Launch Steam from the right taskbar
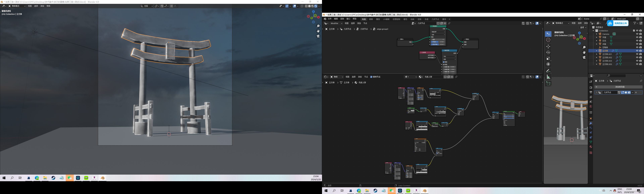This screenshot has height=194, width=644. (x=375, y=191)
